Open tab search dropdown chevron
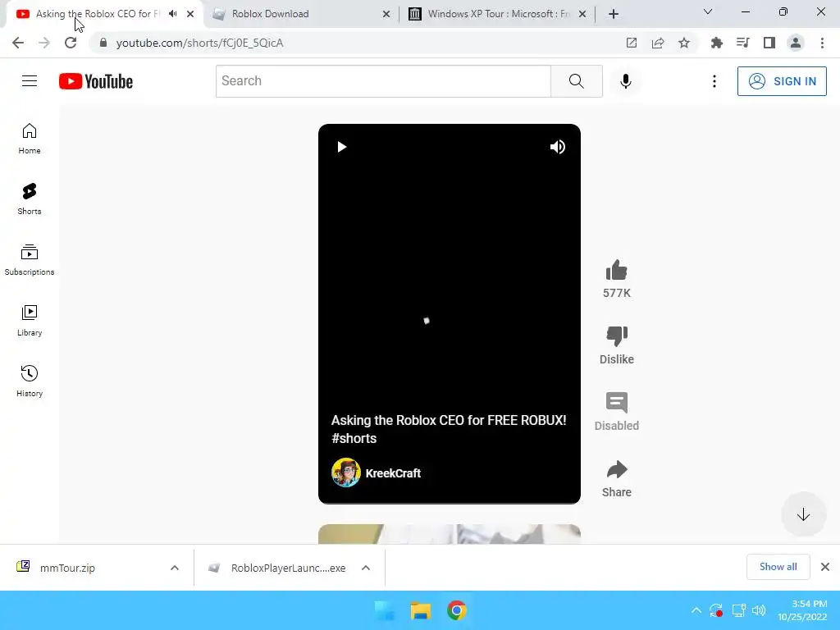 click(708, 11)
